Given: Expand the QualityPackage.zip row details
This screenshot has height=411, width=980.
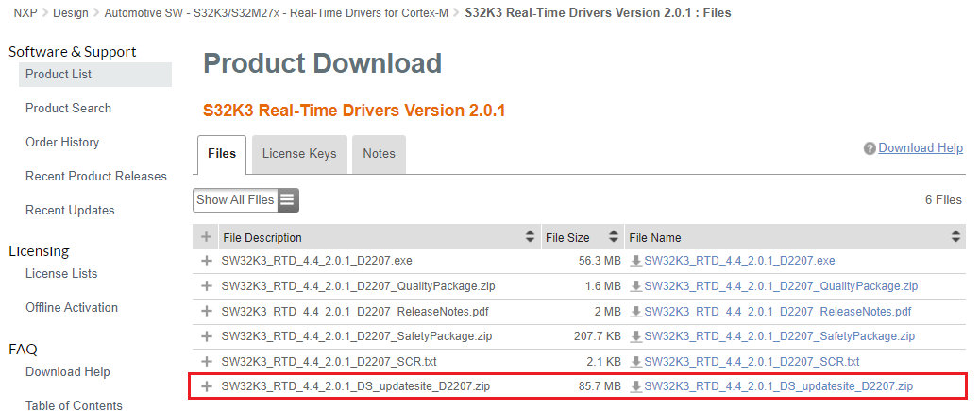Looking at the screenshot, I should (x=207, y=286).
